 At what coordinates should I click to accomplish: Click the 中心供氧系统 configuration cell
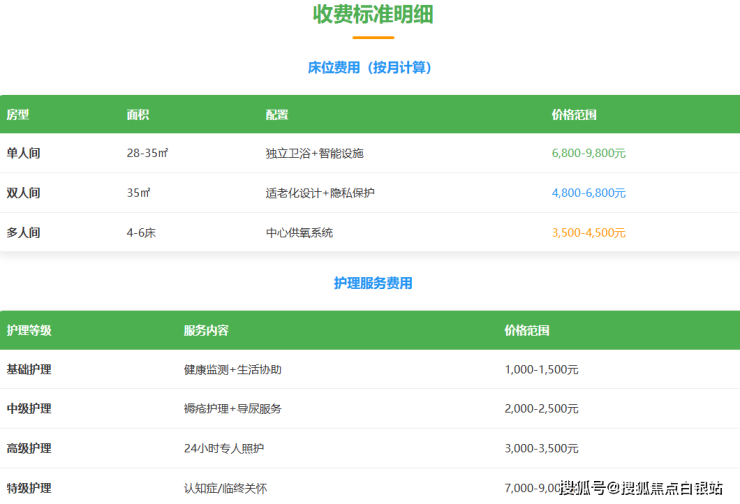299,233
